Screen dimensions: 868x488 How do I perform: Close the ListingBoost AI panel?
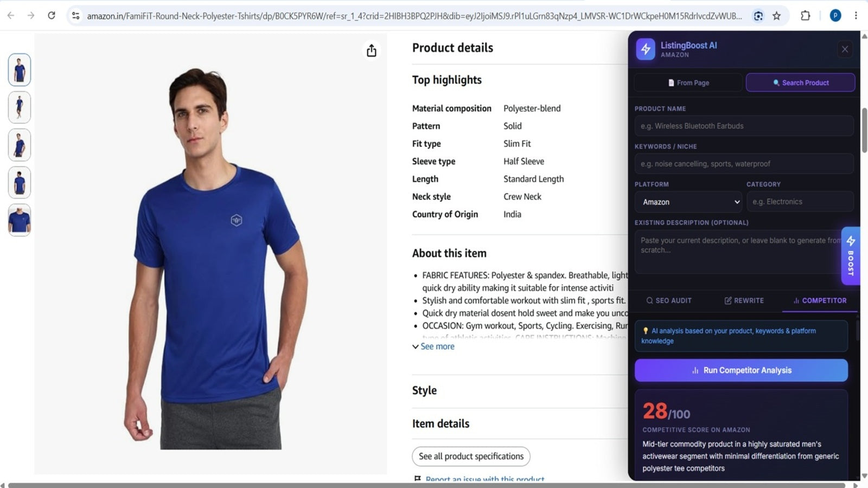[x=845, y=49]
